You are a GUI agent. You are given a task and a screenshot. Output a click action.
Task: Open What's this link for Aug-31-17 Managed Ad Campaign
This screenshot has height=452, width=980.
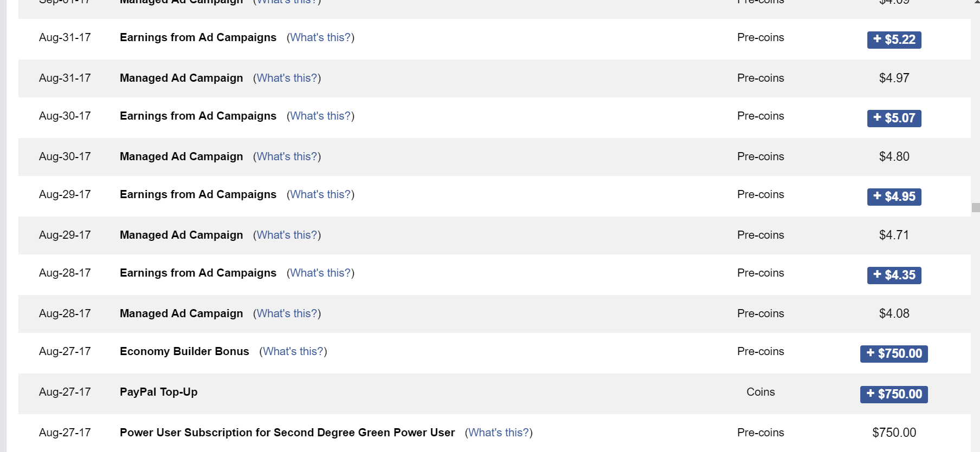coord(287,78)
